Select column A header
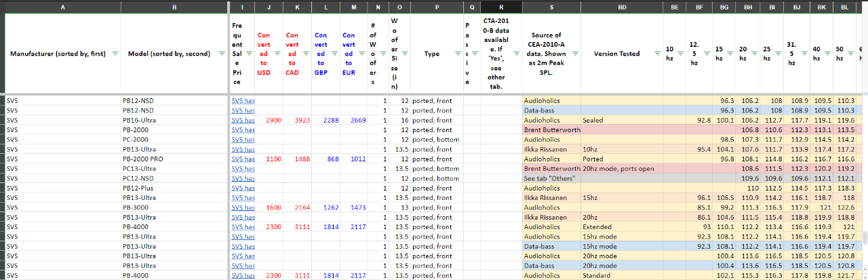868x280 pixels. coord(63,7)
